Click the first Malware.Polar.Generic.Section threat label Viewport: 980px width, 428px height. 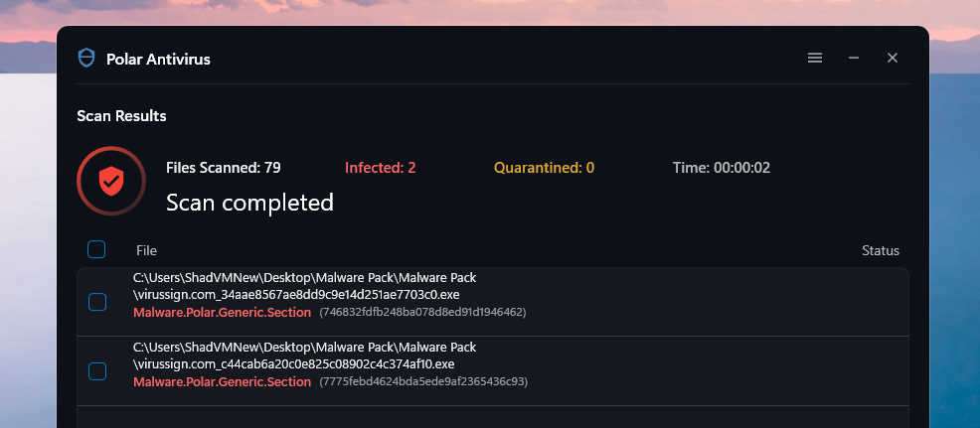coord(222,312)
